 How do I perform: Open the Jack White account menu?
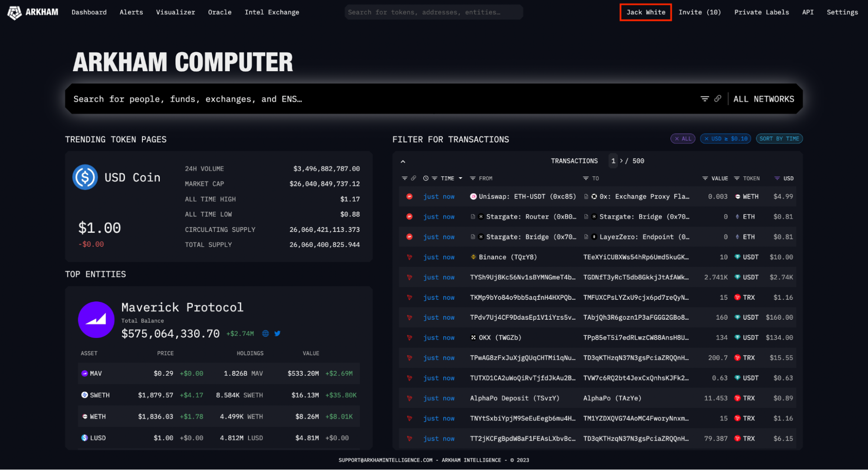tap(645, 12)
